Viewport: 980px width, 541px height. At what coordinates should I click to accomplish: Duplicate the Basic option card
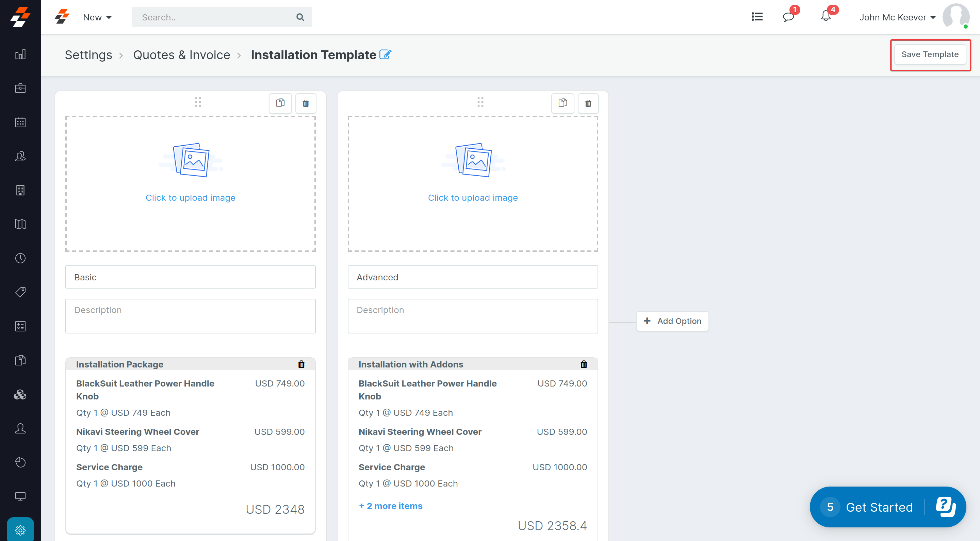(x=280, y=103)
